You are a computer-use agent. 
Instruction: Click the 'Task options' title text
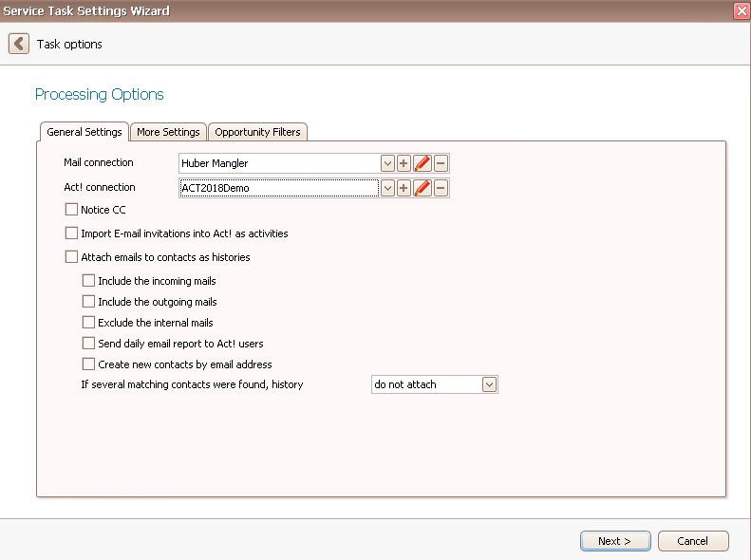coord(69,44)
